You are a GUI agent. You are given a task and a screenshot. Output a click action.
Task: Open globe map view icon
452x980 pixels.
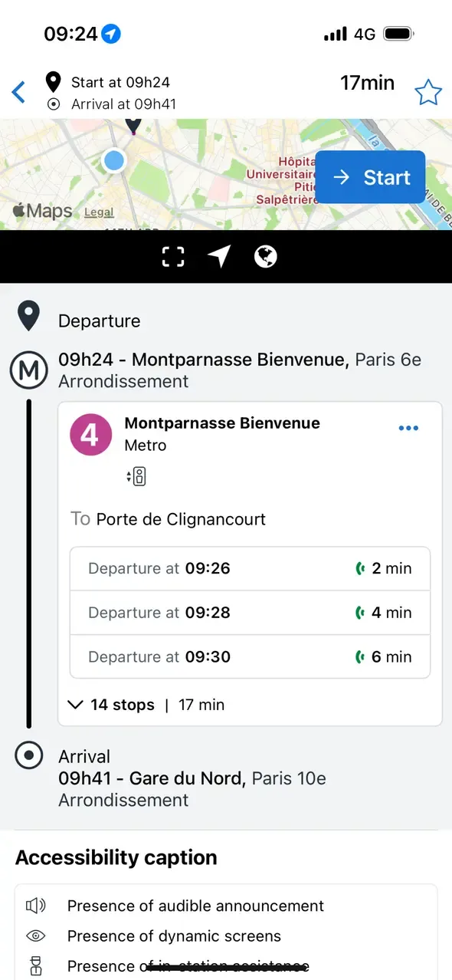(x=266, y=256)
